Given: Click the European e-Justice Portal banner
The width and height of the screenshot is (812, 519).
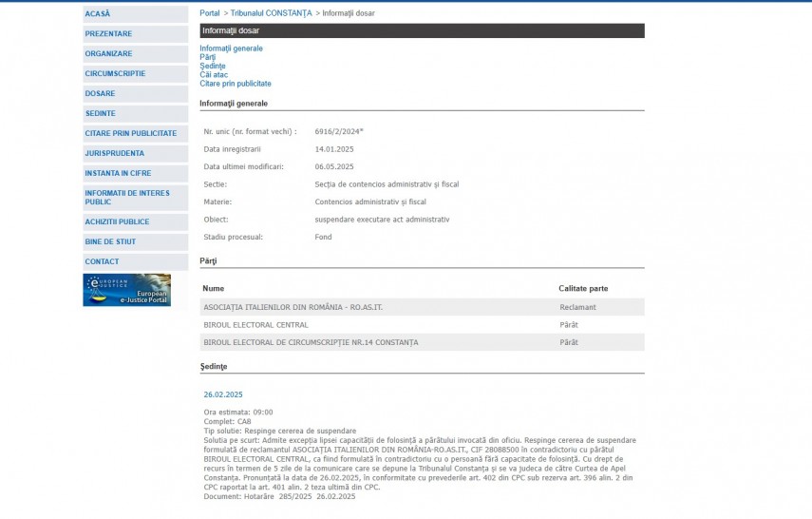Looking at the screenshot, I should (127, 290).
